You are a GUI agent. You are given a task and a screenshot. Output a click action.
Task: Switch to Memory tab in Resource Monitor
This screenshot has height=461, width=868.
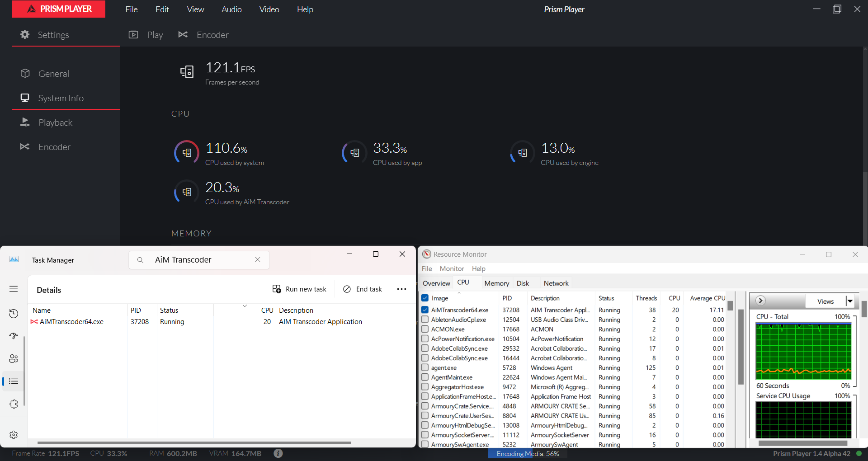tap(496, 283)
